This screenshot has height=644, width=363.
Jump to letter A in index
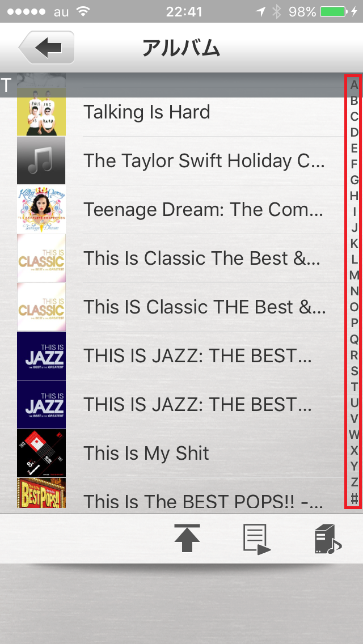354,85
